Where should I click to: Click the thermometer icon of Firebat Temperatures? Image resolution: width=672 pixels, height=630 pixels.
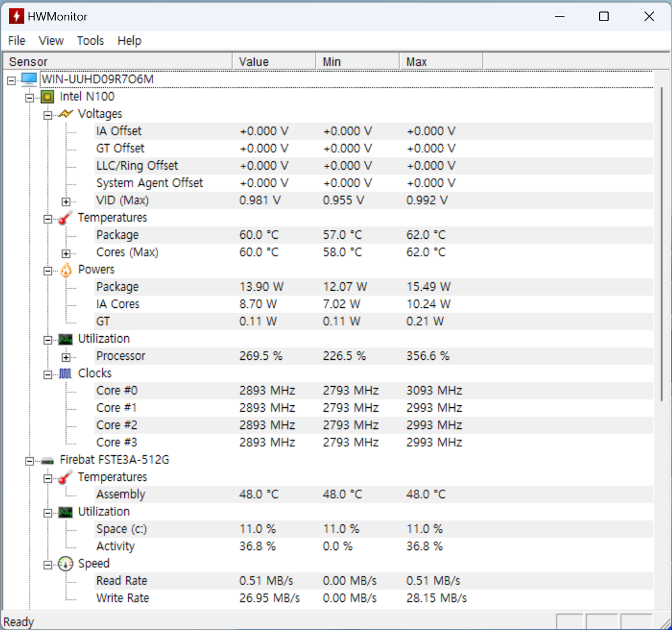65,478
